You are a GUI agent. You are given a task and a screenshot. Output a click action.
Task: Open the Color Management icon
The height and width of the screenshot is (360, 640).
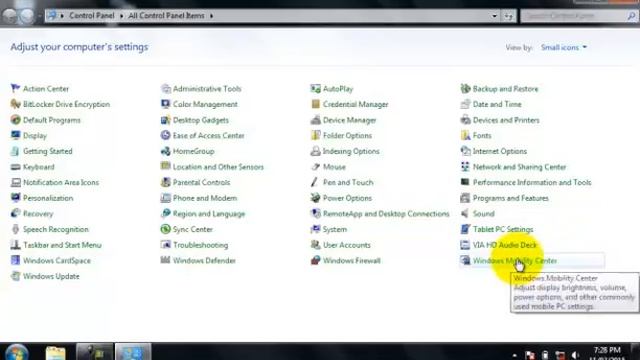(x=165, y=104)
